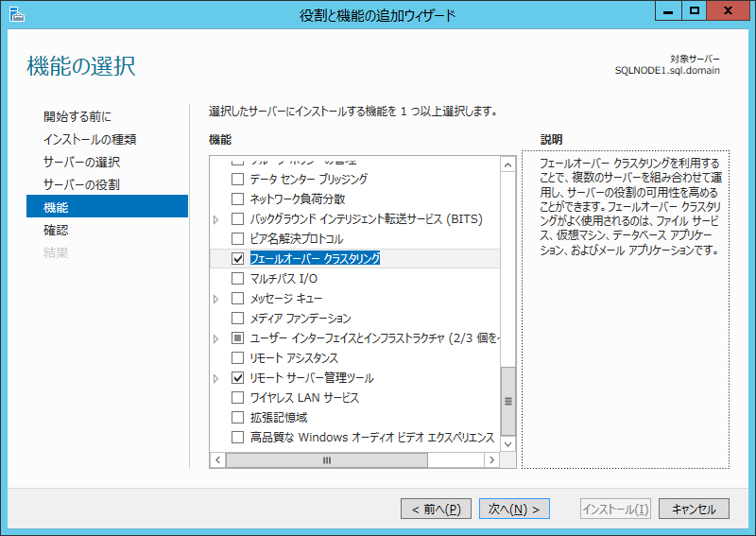Expand バックグラウンド インテリジェント転送サービス (BITS) node
The width and height of the screenshot is (756, 536).
click(x=216, y=219)
